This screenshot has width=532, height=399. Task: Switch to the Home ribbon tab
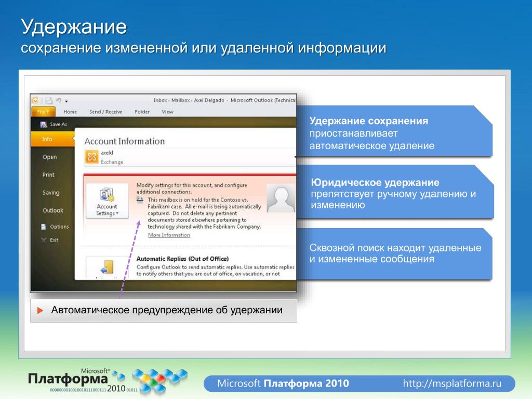(70, 112)
